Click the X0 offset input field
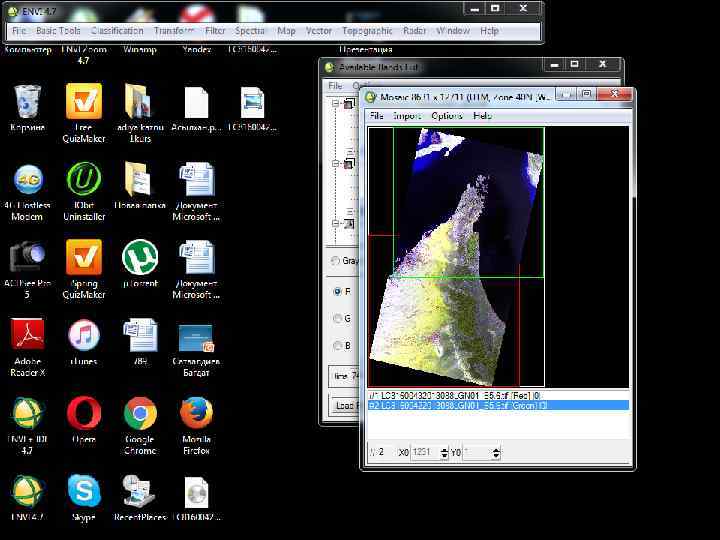720x540 pixels. (x=426, y=453)
